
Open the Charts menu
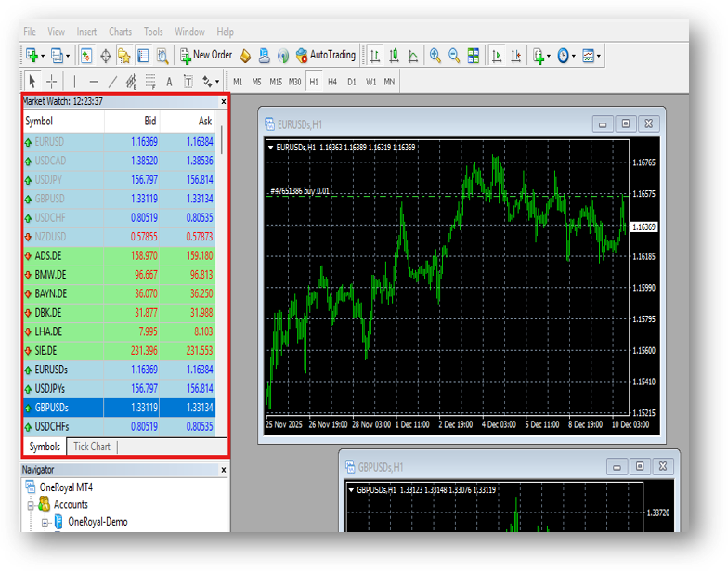120,32
